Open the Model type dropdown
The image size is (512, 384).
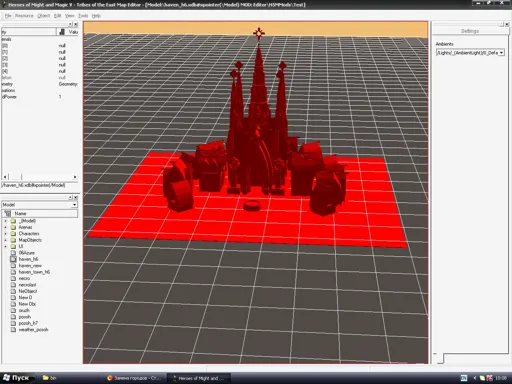click(x=74, y=205)
